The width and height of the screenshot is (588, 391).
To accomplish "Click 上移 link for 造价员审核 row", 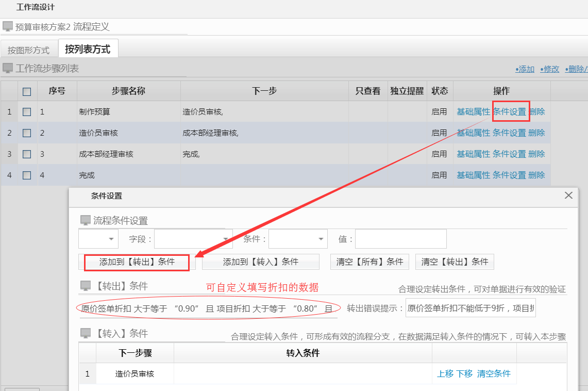I will coord(445,373).
